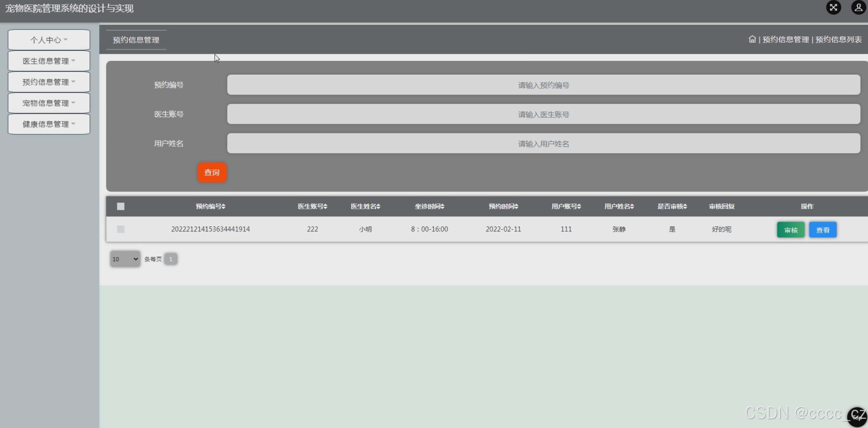Image resolution: width=868 pixels, height=428 pixels.
Task: Open the user profile icon in header
Action: (x=858, y=8)
